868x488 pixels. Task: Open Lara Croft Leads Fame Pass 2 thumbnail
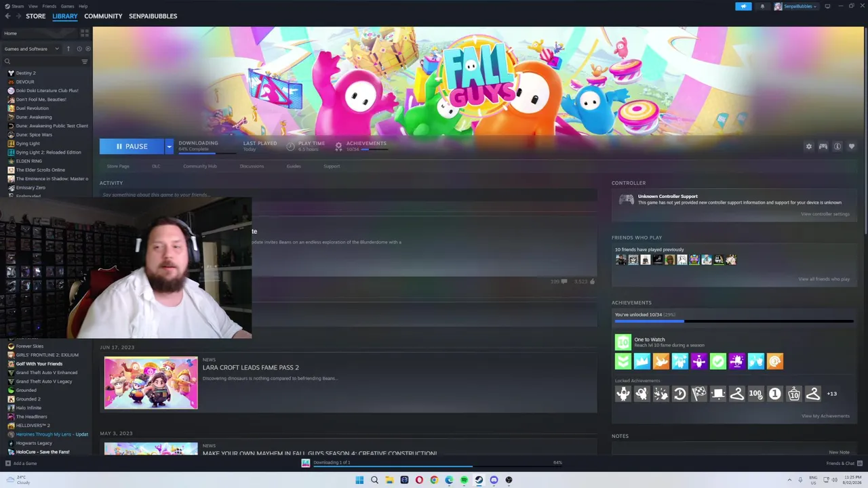click(151, 383)
